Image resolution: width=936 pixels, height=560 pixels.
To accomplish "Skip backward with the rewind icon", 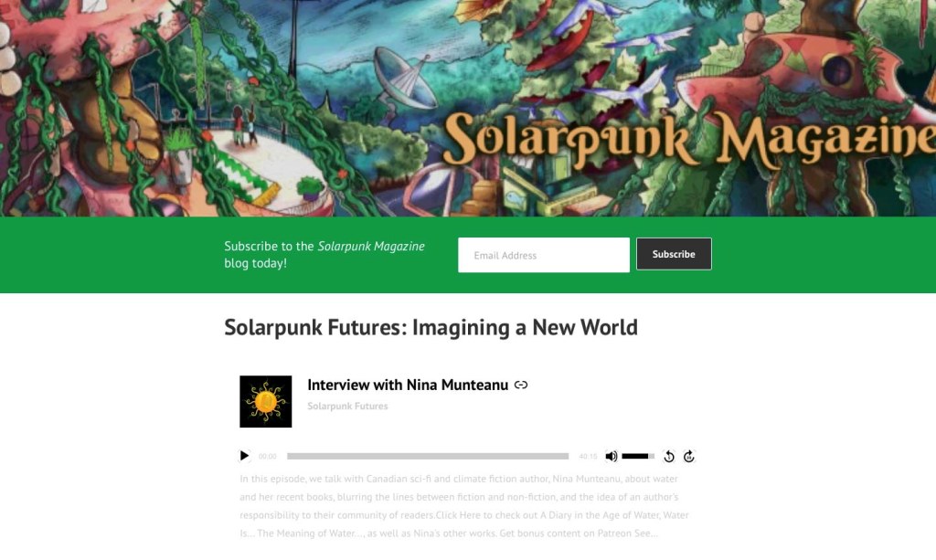I will (668, 456).
